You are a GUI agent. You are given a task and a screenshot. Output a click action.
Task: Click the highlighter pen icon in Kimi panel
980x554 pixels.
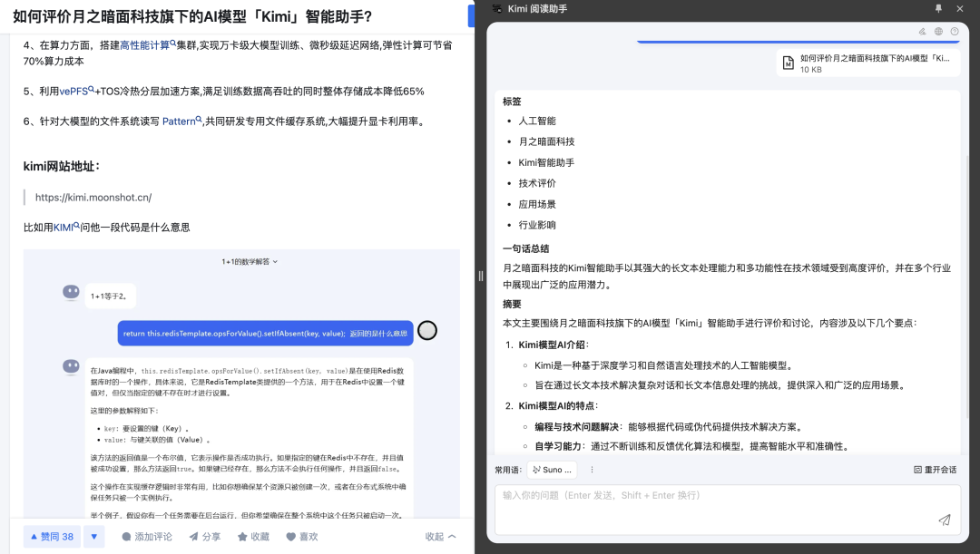point(923,31)
